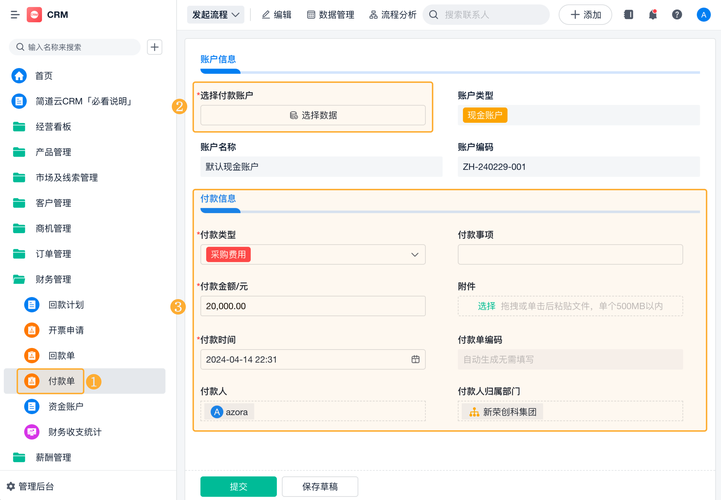This screenshot has height=500, width=721.
Task: Click the 产品管理 folder icon
Action: tap(19, 152)
